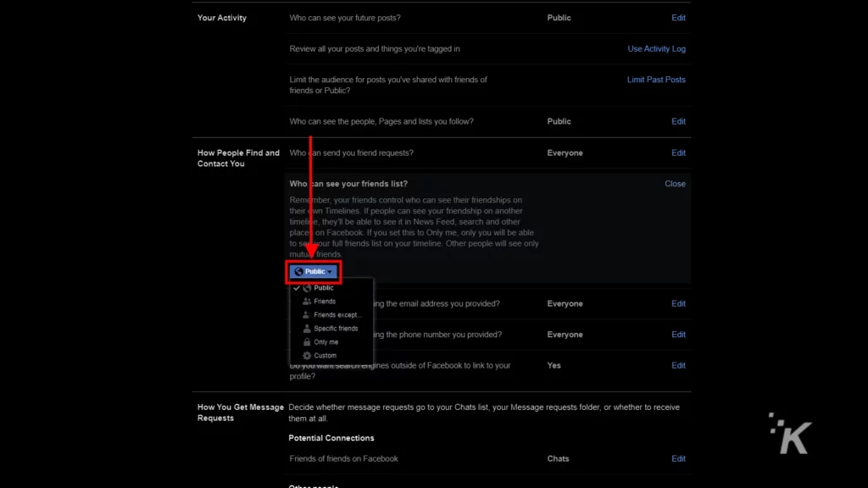868x488 pixels.
Task: Click 'Public' value for future posts
Action: tap(559, 18)
